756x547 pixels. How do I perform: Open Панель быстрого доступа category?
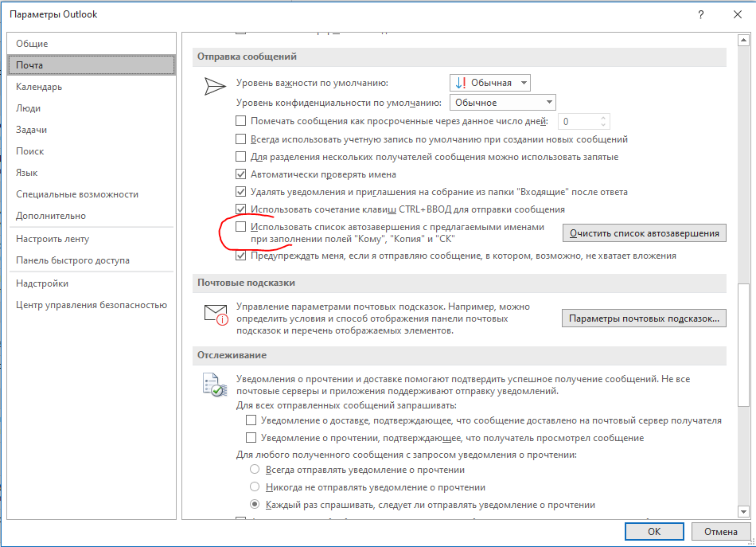[92, 260]
